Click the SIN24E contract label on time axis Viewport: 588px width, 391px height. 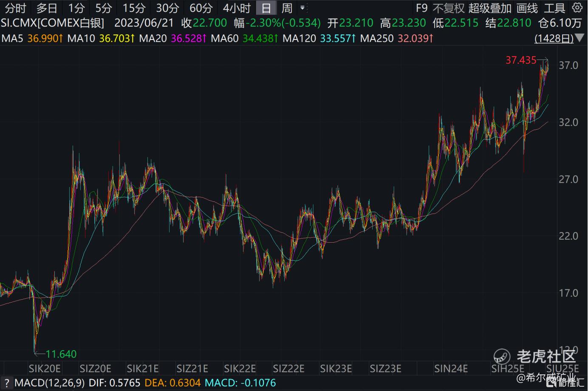click(x=451, y=368)
